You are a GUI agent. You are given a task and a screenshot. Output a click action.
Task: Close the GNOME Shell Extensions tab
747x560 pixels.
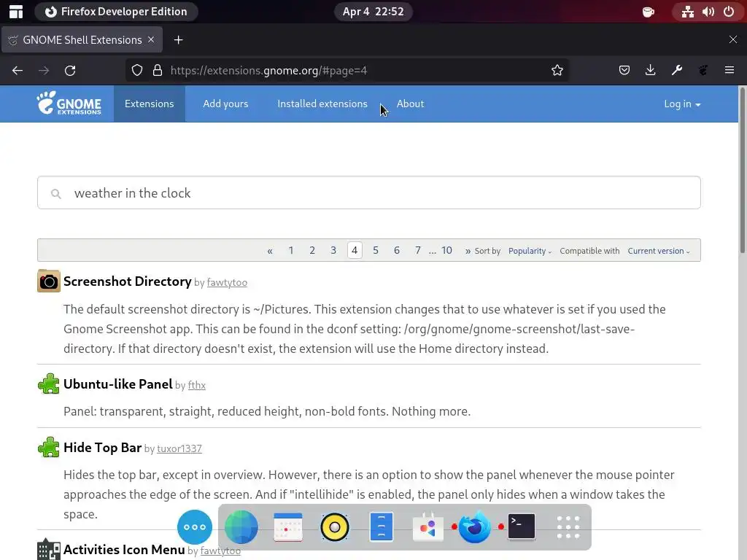point(151,39)
